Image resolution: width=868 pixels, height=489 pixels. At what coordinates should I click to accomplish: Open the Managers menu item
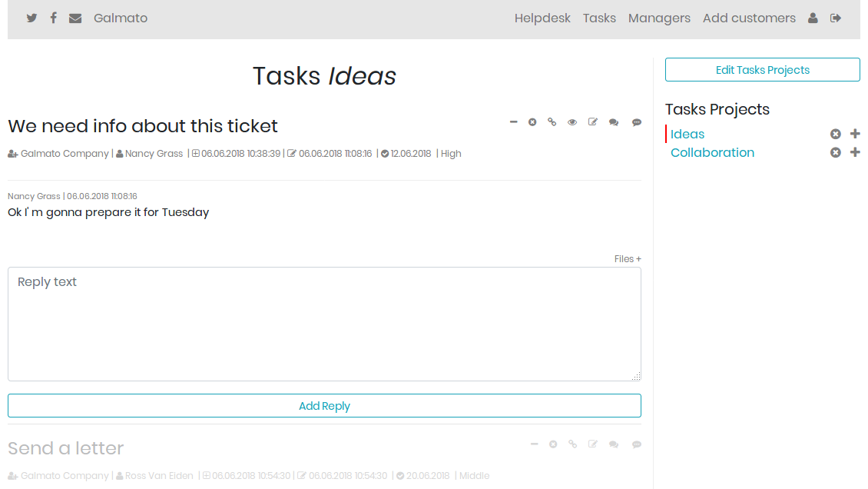(x=659, y=18)
